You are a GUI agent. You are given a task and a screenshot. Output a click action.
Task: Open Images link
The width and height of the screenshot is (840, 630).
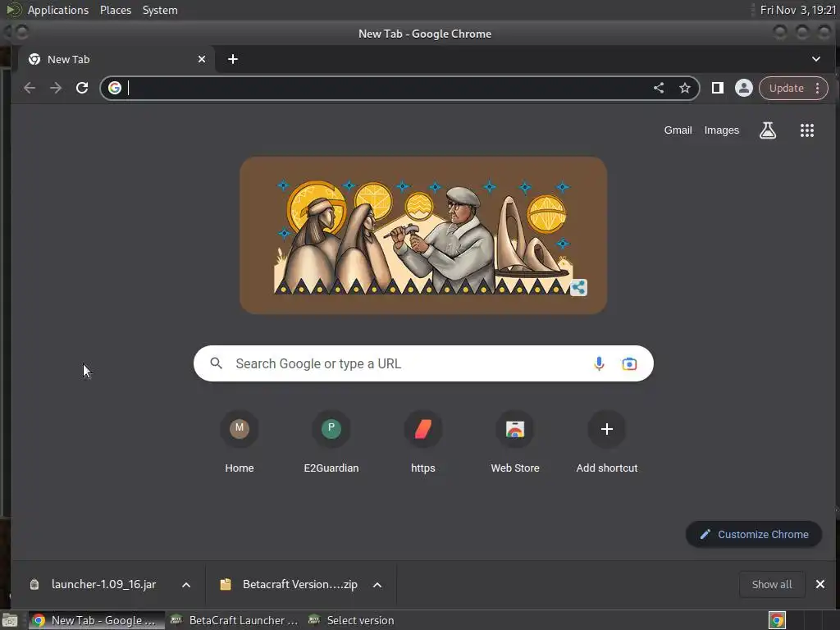pos(722,130)
